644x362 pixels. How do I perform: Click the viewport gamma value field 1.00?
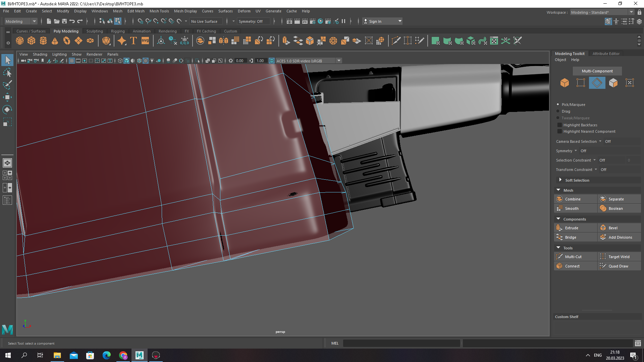click(x=260, y=61)
